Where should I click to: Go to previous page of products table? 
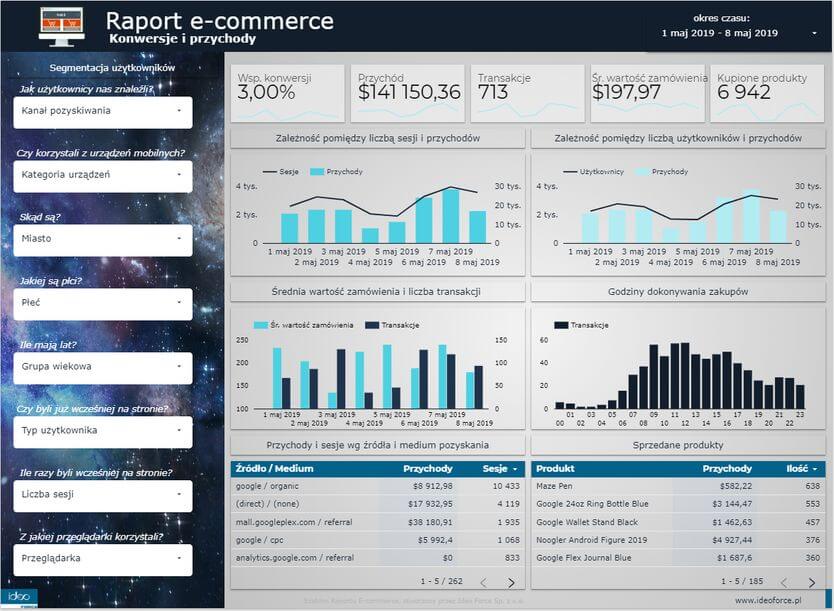(x=782, y=582)
